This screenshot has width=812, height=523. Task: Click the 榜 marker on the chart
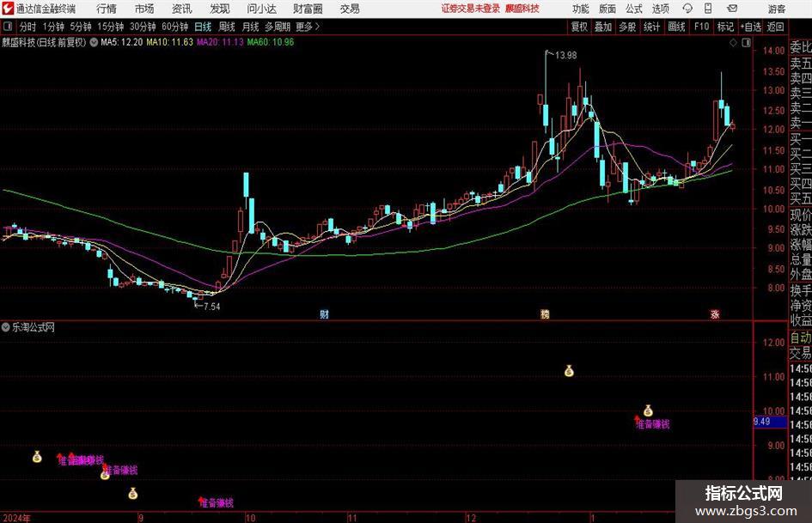point(545,314)
